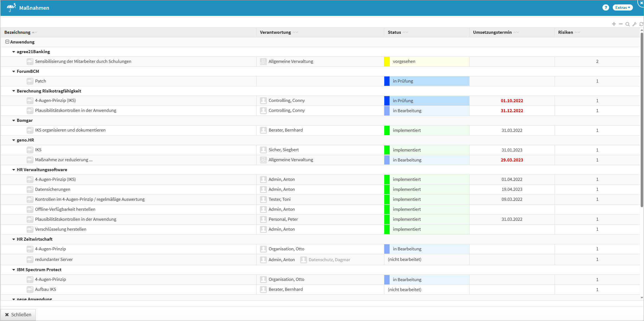Click the umbrella icon next to Patch
Viewport: 644px width, 321px height.
pos(30,81)
